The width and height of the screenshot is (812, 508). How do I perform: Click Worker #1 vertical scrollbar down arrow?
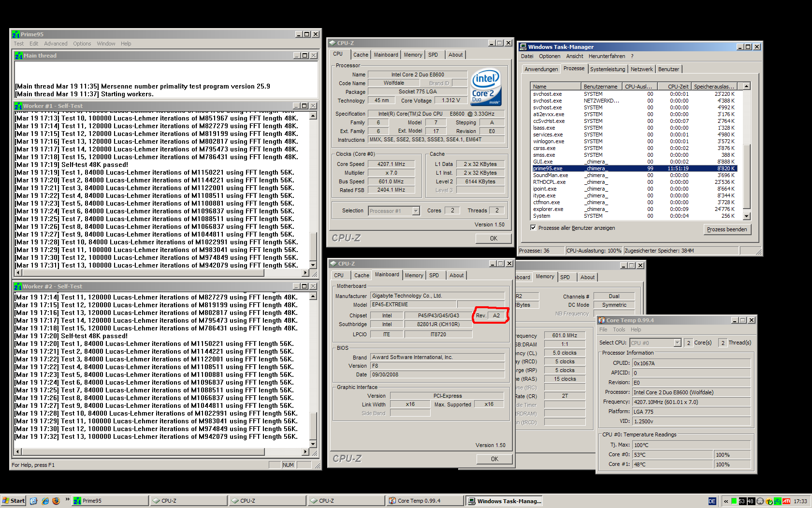click(x=313, y=265)
